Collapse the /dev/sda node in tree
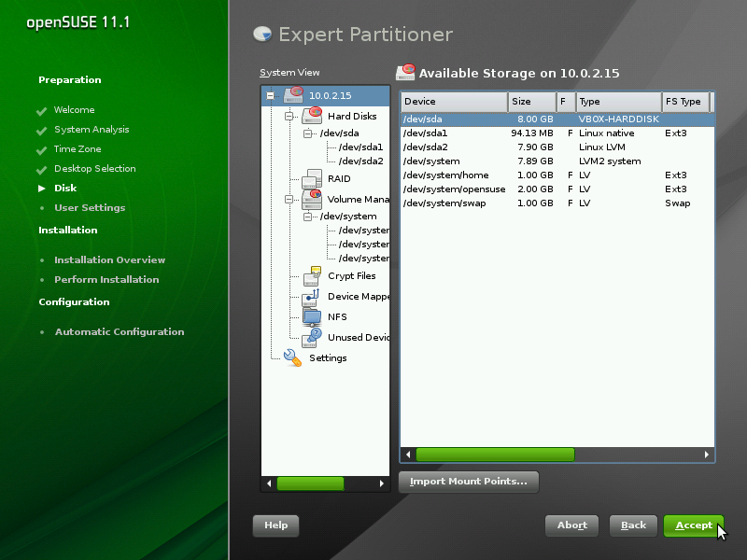The image size is (747, 560). (x=308, y=133)
